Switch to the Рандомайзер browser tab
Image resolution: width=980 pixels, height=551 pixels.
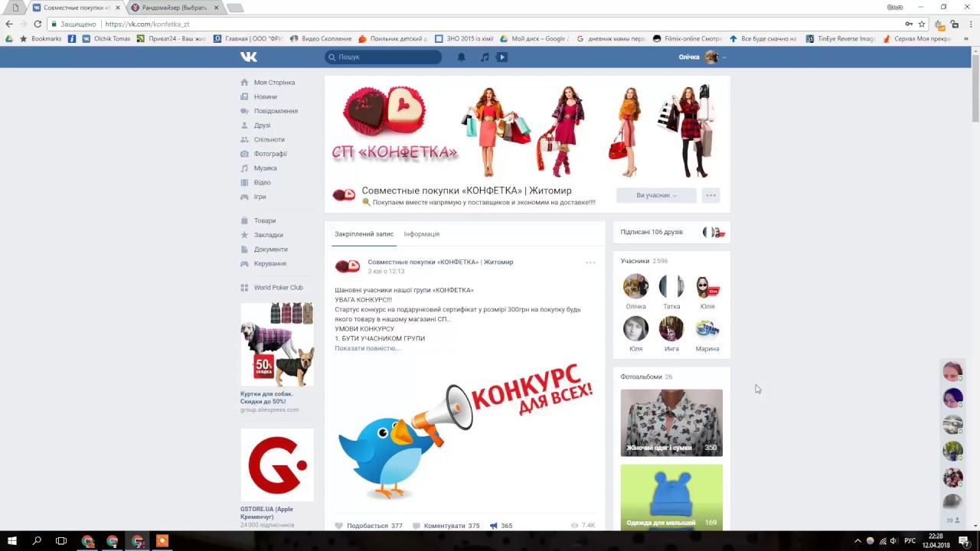(174, 8)
